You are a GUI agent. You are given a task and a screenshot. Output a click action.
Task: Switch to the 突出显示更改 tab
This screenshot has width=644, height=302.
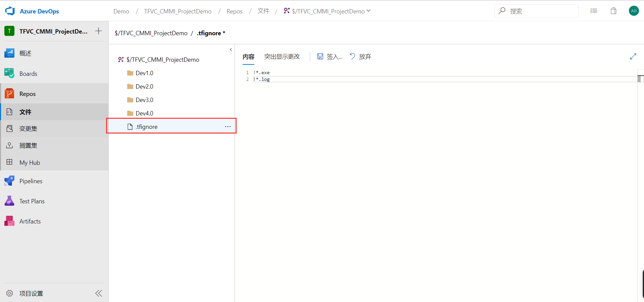282,56
